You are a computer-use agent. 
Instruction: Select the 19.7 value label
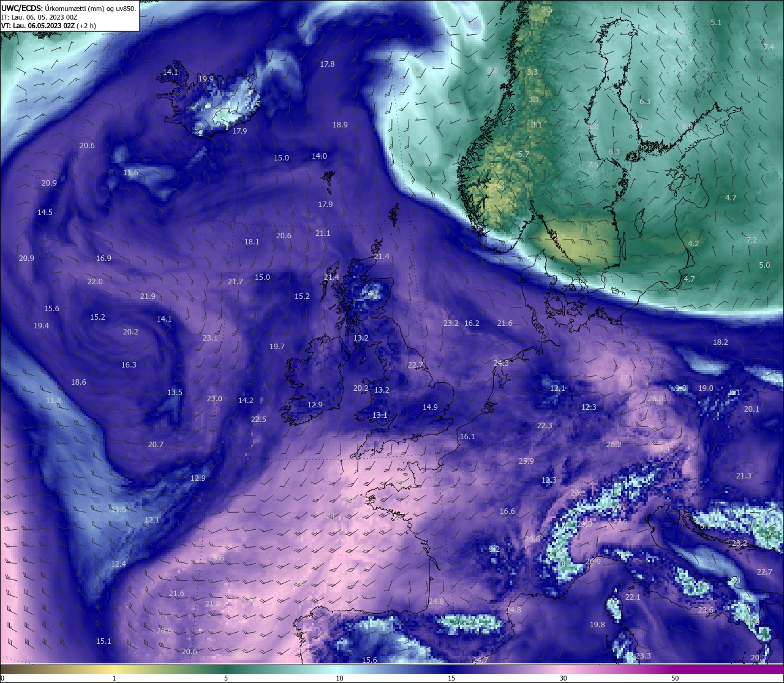click(277, 347)
